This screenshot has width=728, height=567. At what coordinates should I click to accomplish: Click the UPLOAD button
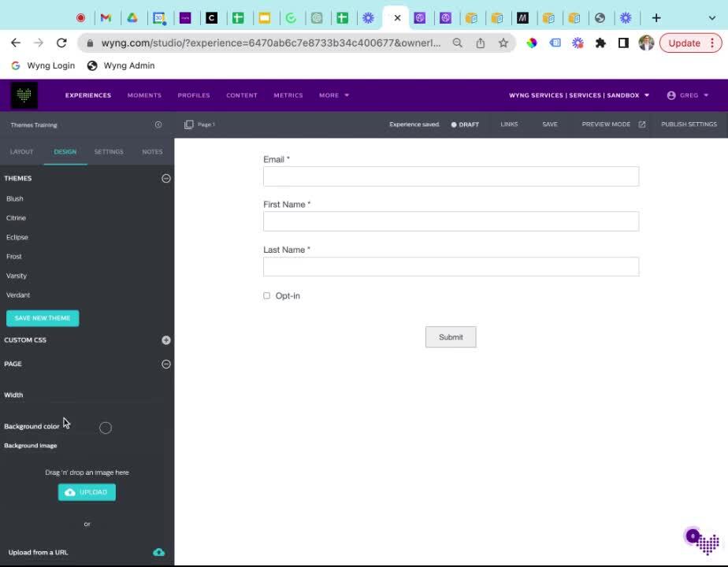(87, 492)
